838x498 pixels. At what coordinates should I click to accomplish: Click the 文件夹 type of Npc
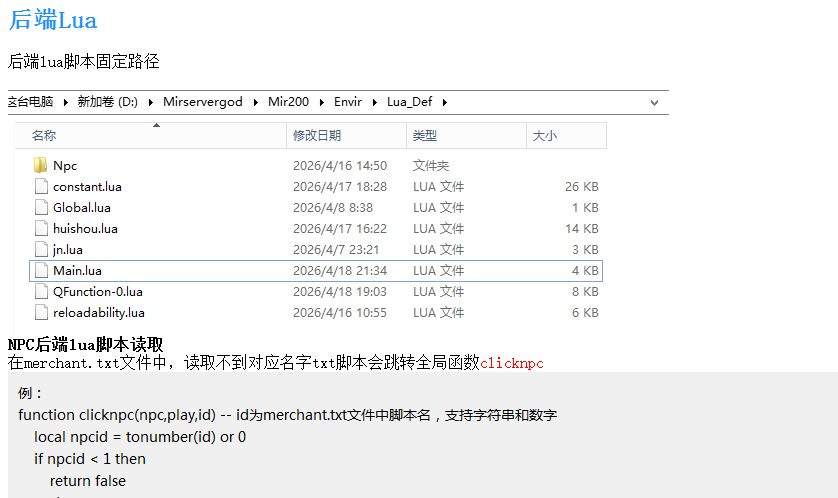pos(431,166)
